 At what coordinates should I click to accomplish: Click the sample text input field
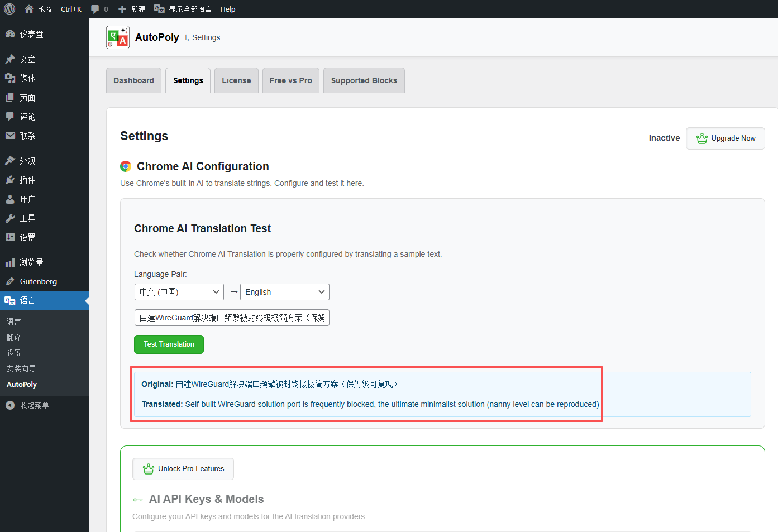[x=232, y=318]
